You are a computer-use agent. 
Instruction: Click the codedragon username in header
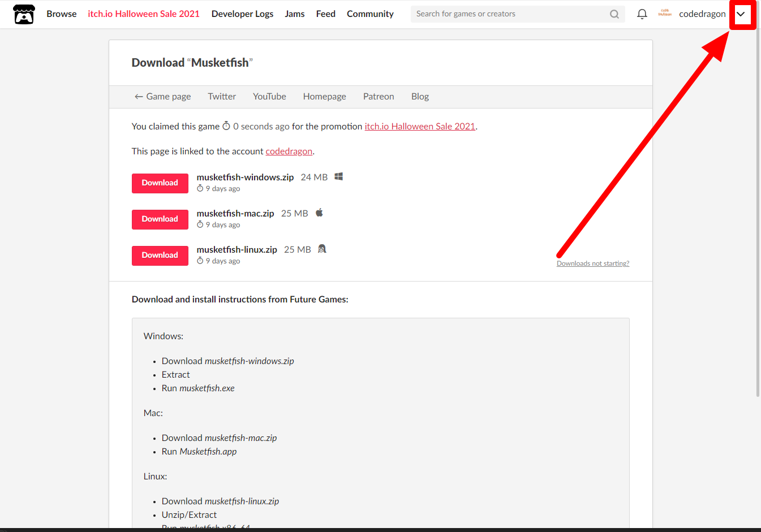tap(702, 14)
